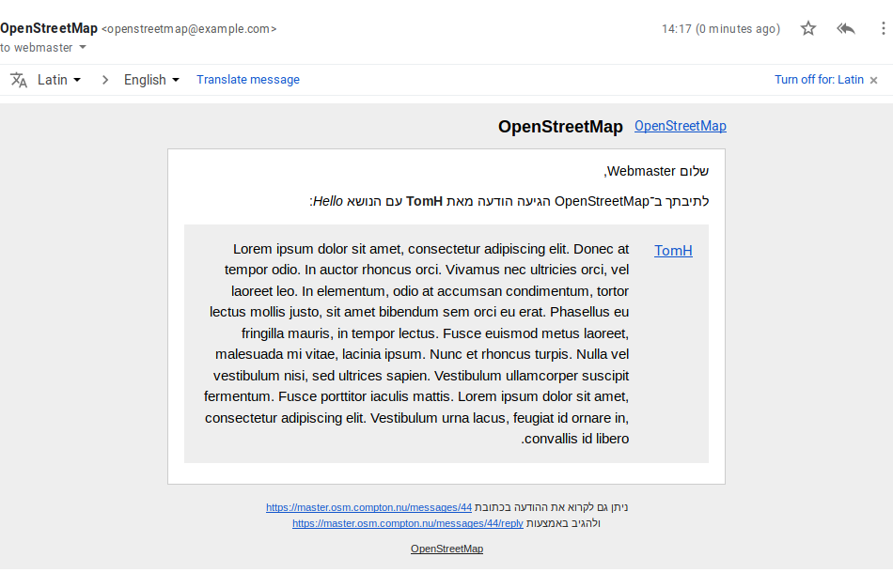Click the translate language icon
Screen dimensions: 893x588
click(x=19, y=80)
